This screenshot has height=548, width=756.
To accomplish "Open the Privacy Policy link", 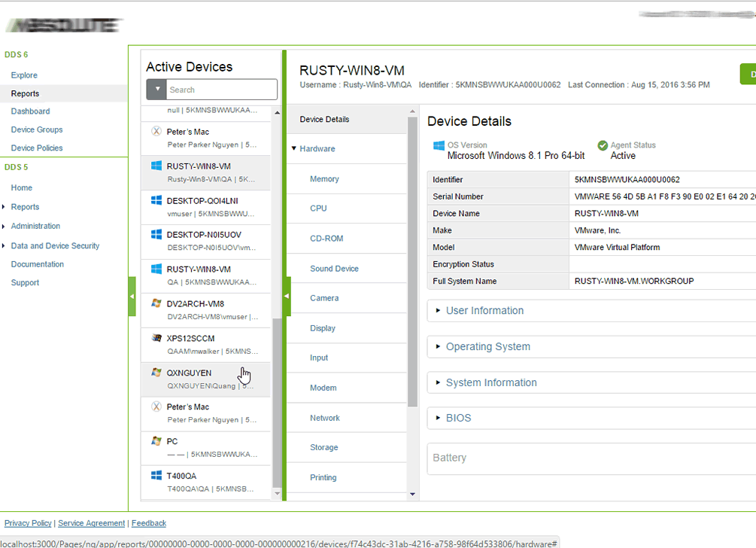I will point(28,522).
